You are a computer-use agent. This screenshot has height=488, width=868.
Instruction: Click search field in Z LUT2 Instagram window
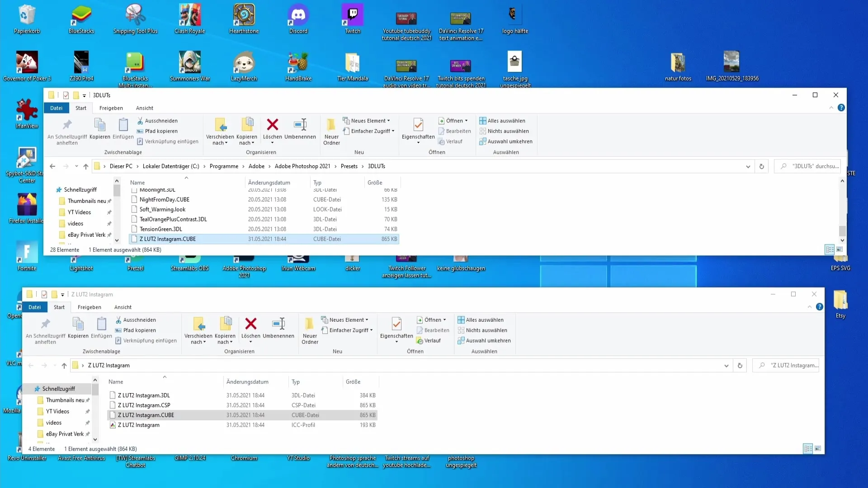coord(786,366)
